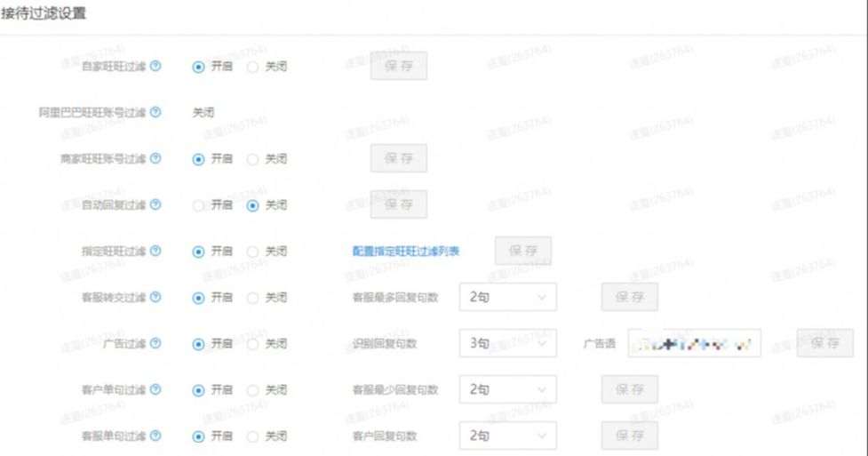
Task: Click 保存 button in 广告过滤 row
Action: (824, 343)
